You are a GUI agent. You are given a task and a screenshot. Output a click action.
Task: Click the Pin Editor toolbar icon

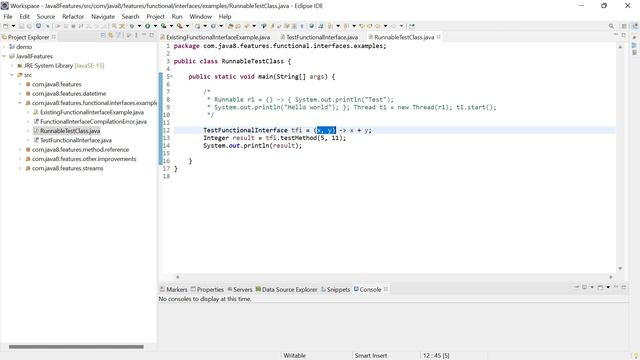click(412, 26)
